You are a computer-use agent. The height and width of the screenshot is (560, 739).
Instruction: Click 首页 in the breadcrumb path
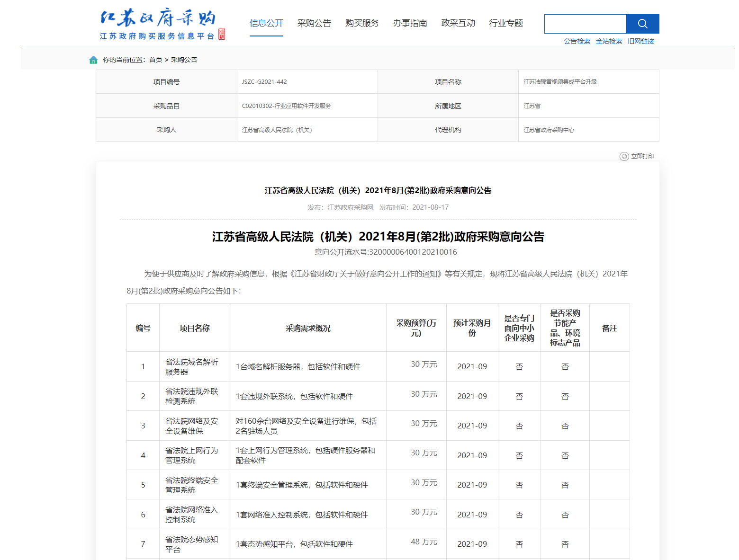pos(155,60)
